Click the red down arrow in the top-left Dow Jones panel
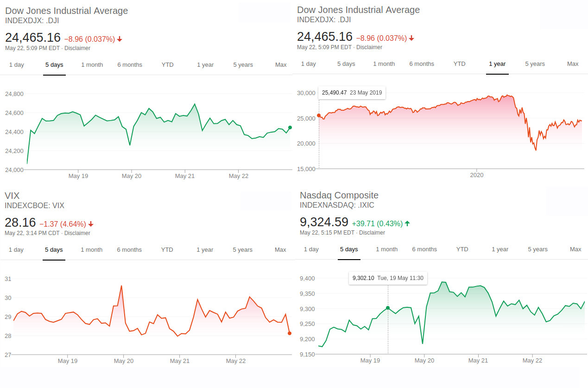588x388 pixels. point(120,39)
